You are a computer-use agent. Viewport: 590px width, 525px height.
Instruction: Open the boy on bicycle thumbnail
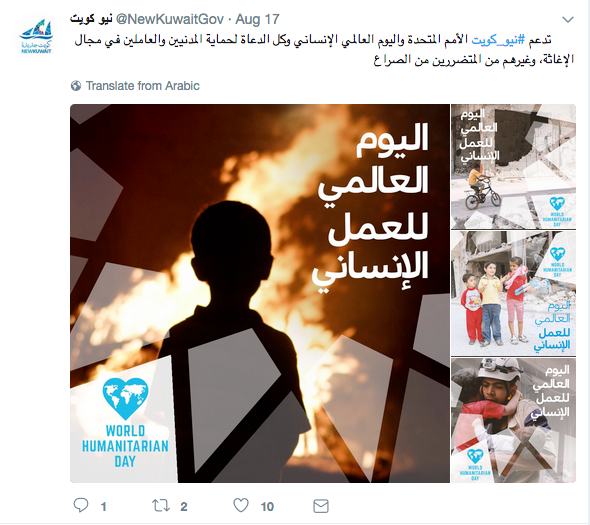coord(514,167)
